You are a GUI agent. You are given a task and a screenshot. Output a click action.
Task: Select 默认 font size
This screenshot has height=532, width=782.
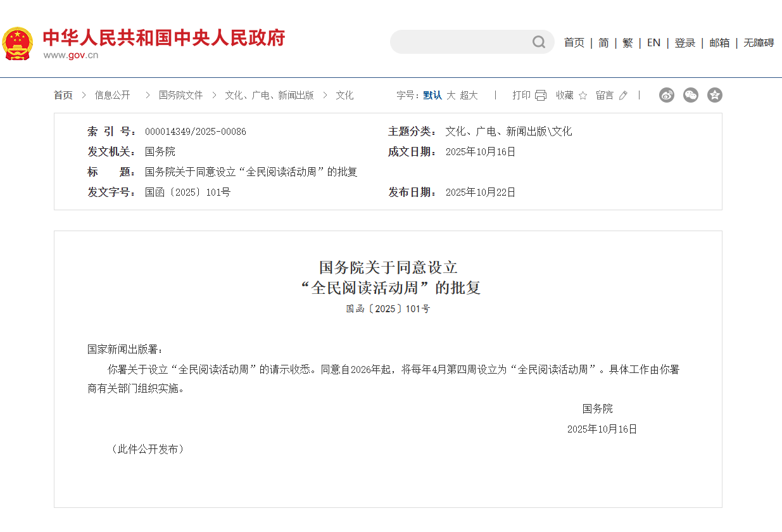432,95
